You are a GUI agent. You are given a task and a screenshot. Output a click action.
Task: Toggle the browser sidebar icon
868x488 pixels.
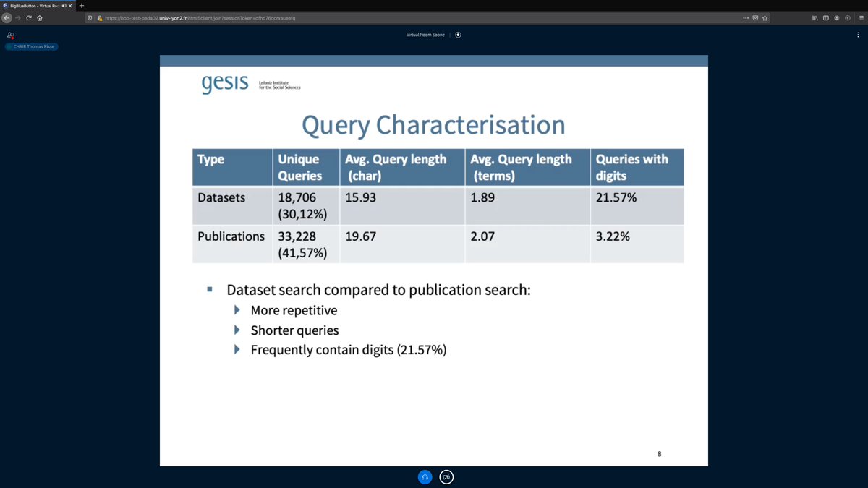826,18
